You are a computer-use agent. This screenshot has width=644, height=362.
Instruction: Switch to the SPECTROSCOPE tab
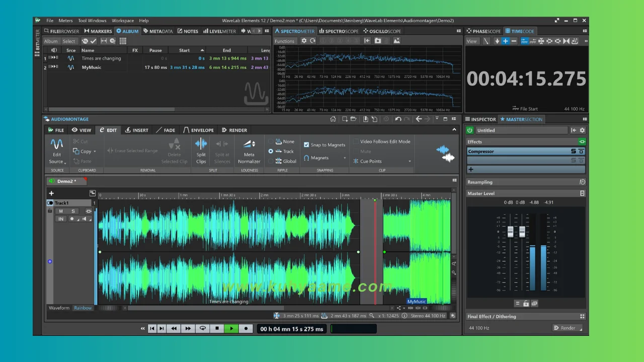(338, 31)
